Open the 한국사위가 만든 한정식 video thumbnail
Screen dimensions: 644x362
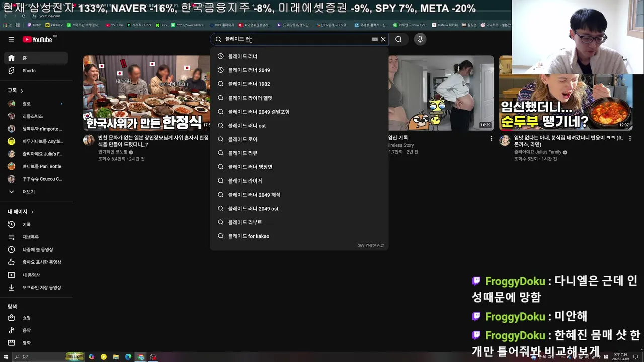coord(146,93)
